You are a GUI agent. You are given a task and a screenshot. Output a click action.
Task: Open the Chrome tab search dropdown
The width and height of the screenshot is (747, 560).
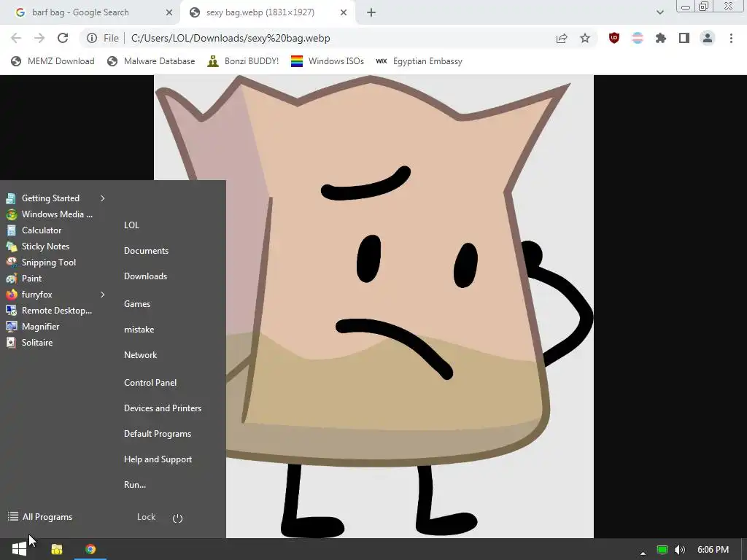pos(659,12)
